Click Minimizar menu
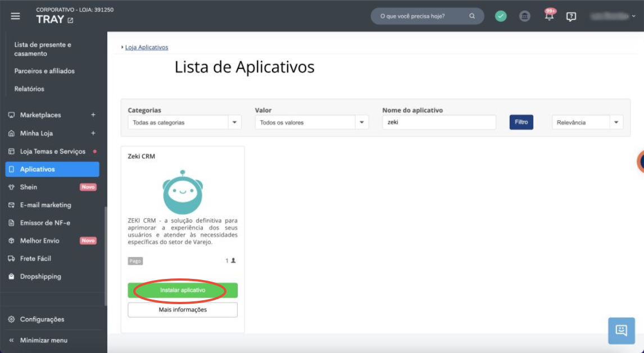Viewport: 644px width, 353px height. [x=43, y=340]
